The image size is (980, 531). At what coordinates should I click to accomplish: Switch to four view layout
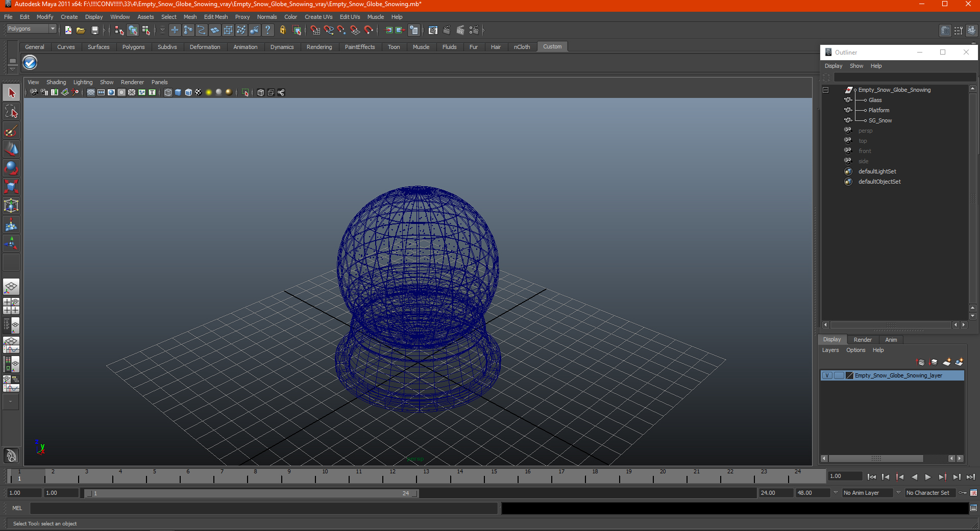[x=11, y=306]
